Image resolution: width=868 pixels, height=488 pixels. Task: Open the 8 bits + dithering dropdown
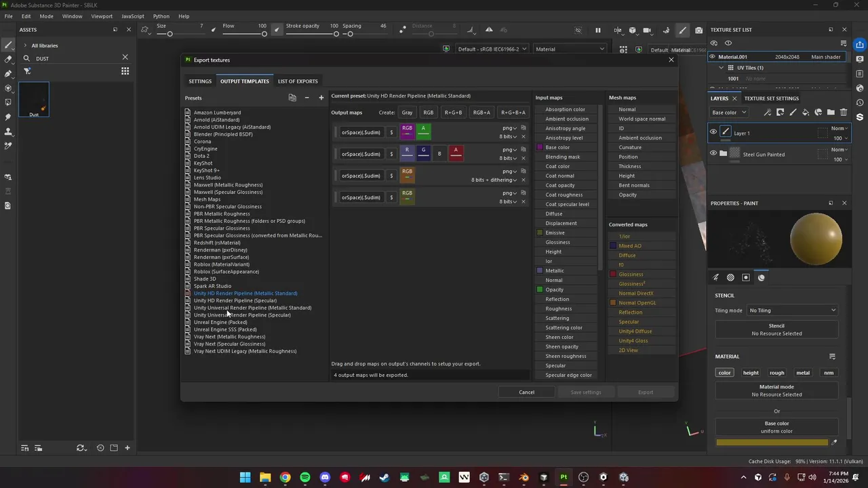(x=495, y=180)
